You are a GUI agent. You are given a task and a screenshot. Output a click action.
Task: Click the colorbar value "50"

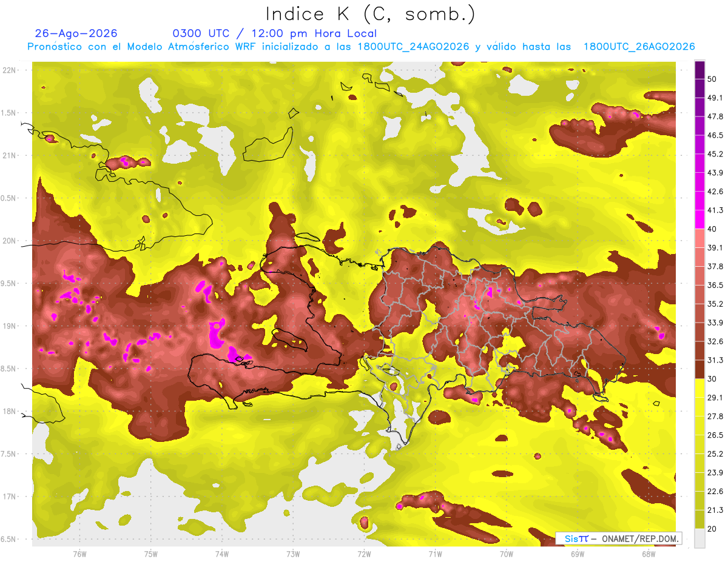[x=712, y=79]
